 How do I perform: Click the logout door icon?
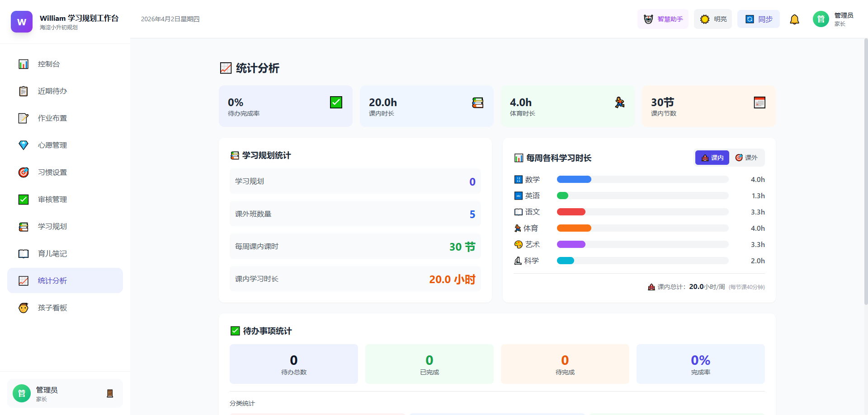[x=109, y=393]
